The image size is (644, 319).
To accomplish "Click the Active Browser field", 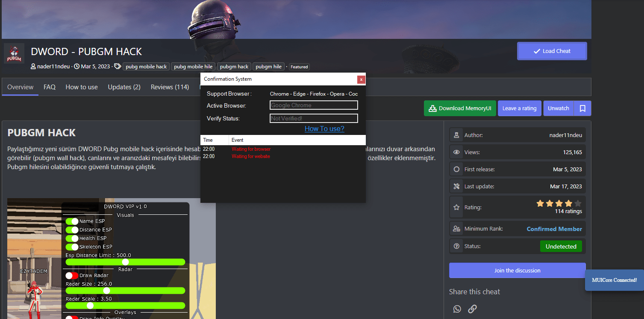I will click(x=314, y=105).
